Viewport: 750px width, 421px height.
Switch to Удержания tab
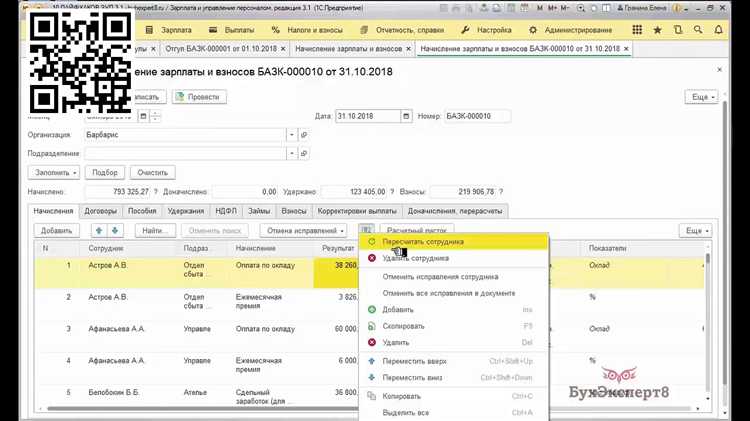(x=186, y=211)
